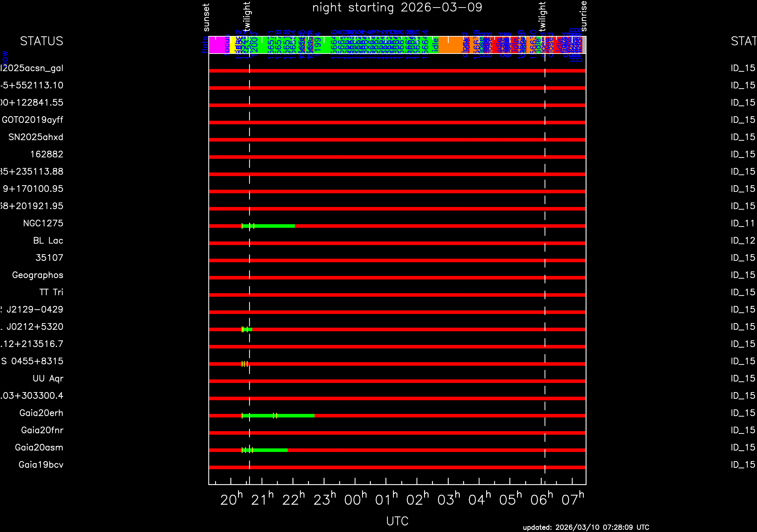
Task: Select the UU Aqr target label
Action: [x=48, y=378]
